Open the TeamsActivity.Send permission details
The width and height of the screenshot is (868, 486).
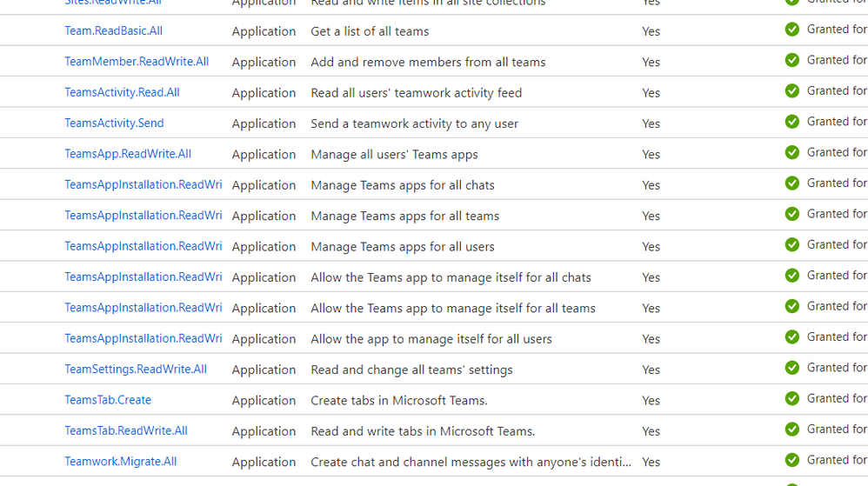(x=114, y=123)
